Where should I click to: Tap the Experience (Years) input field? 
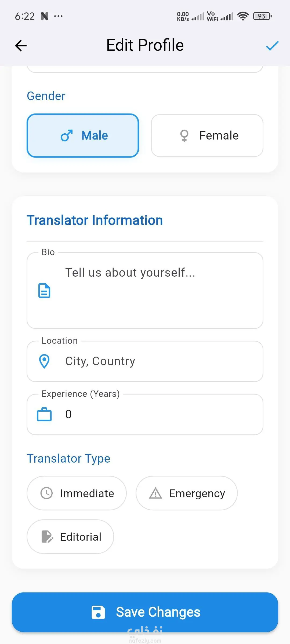tap(156, 414)
